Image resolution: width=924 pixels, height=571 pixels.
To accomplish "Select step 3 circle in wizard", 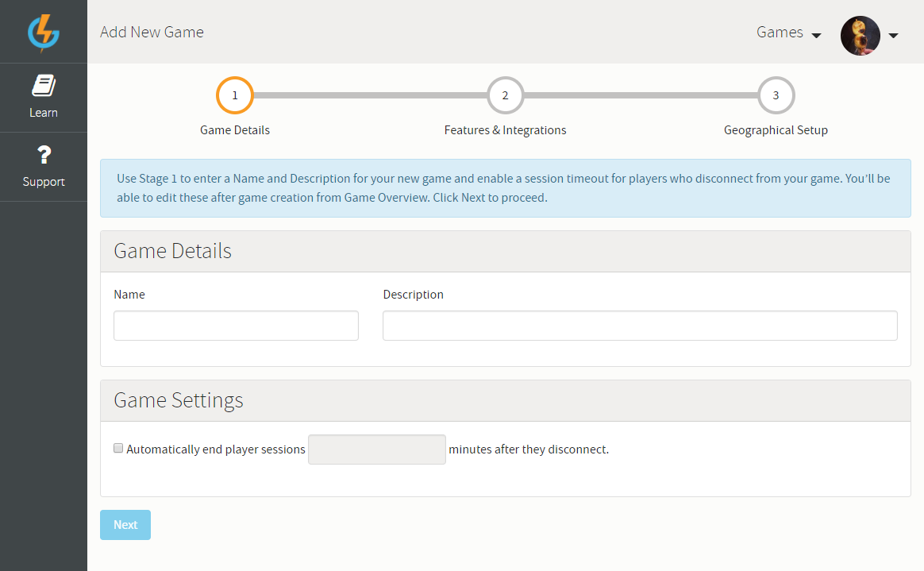I will (776, 96).
